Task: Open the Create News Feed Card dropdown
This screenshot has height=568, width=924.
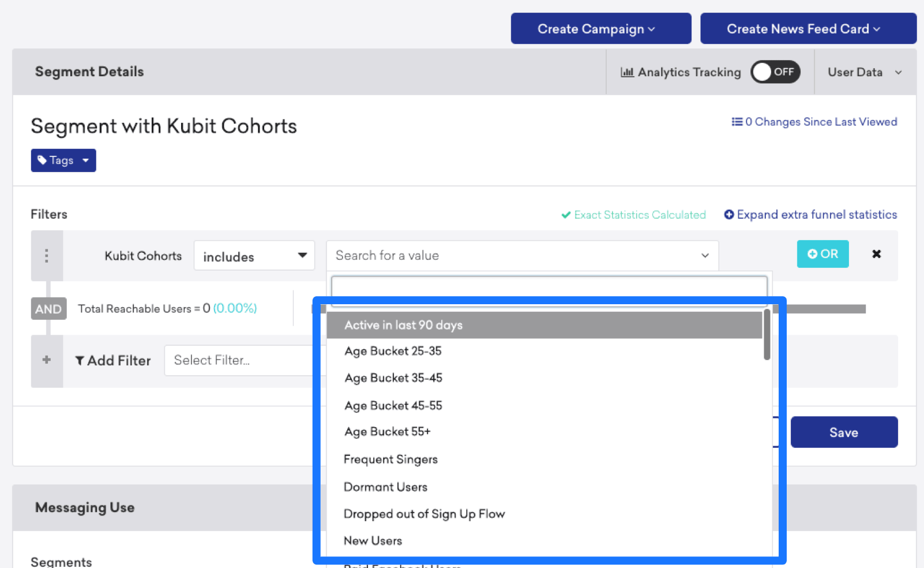Action: [x=807, y=29]
